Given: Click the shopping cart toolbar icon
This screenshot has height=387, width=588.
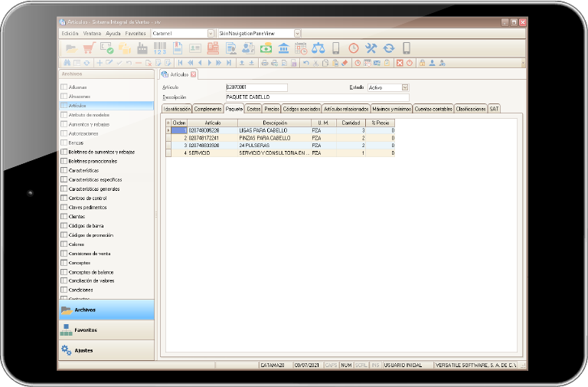Looking at the screenshot, I should [x=89, y=48].
